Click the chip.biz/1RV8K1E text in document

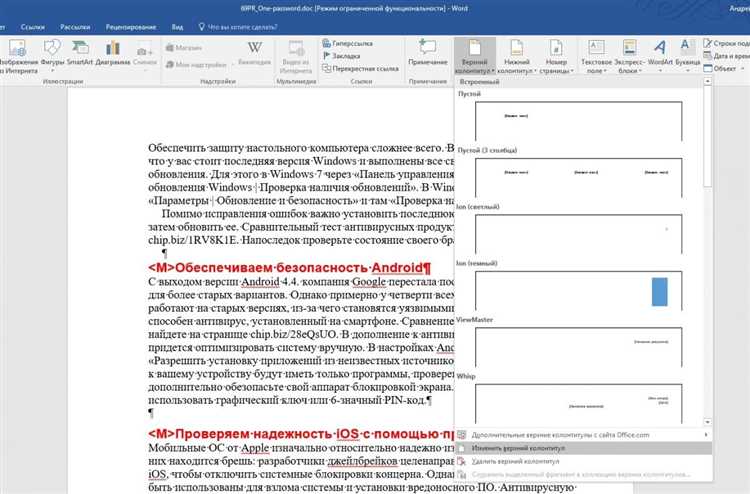click(192, 240)
